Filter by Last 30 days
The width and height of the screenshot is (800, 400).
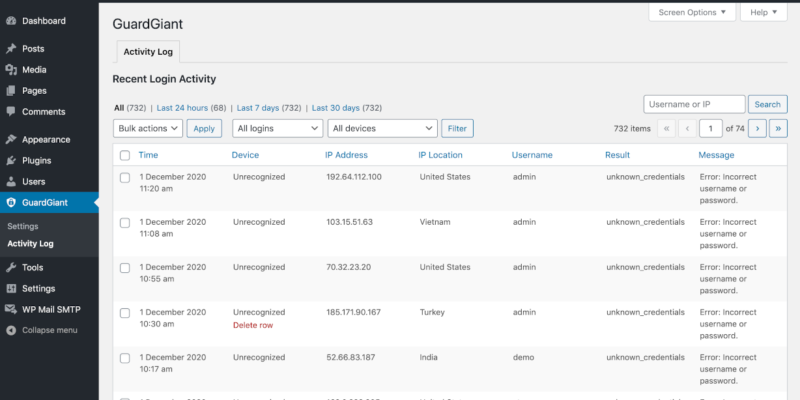click(x=335, y=108)
